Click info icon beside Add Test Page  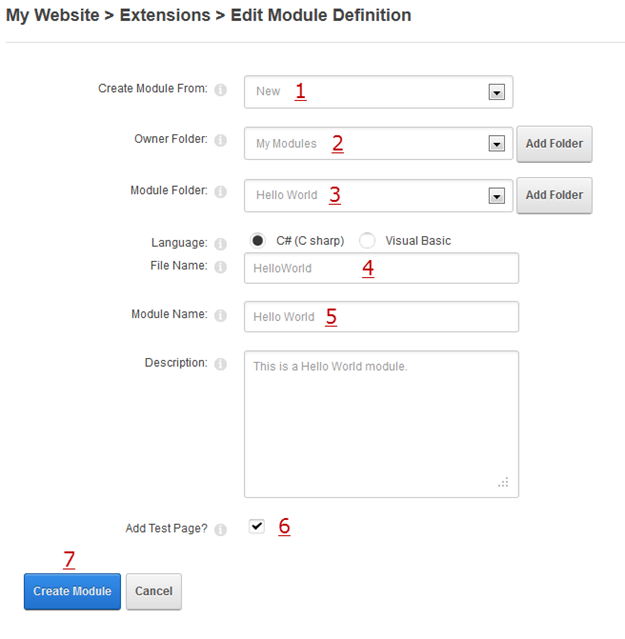(221, 529)
